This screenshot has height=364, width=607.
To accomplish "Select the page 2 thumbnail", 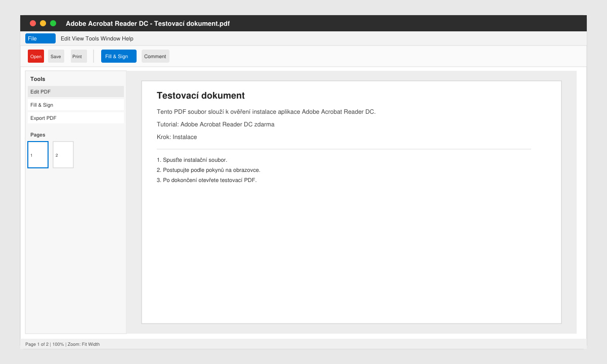I will (x=63, y=155).
